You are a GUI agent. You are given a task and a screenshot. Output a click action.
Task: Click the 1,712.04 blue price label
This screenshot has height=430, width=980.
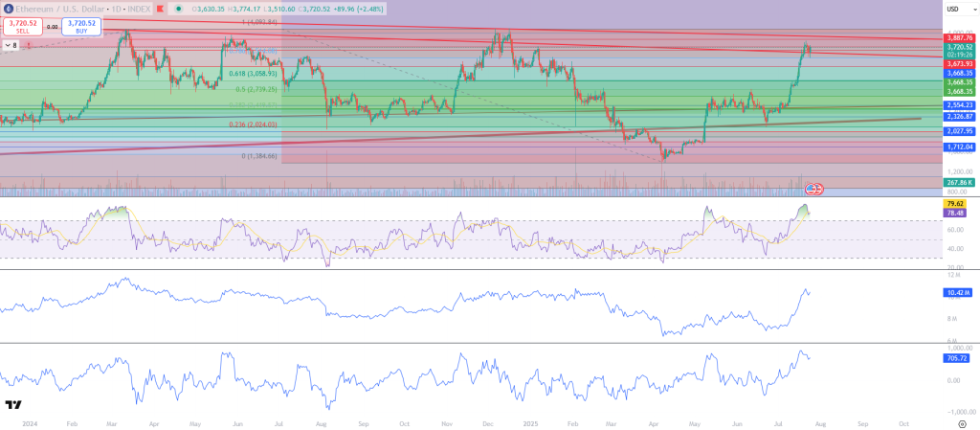click(960, 147)
